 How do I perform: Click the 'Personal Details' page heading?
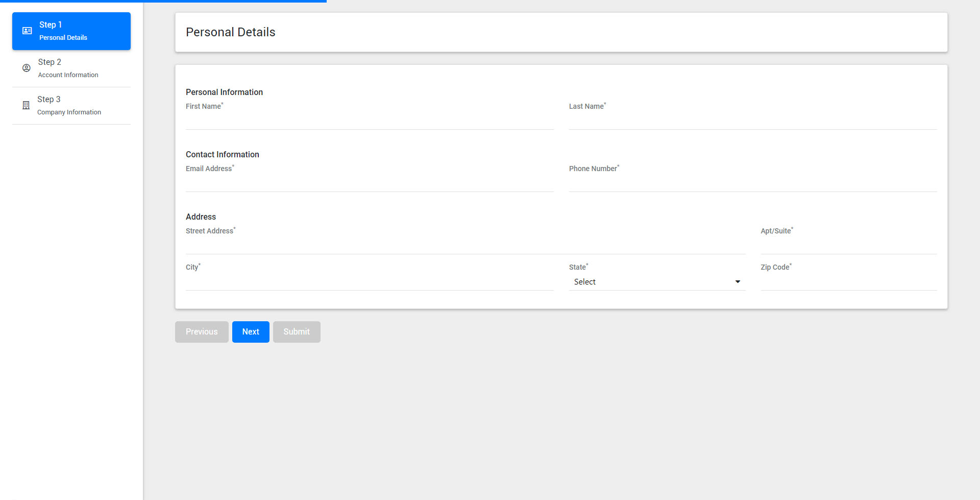(231, 32)
